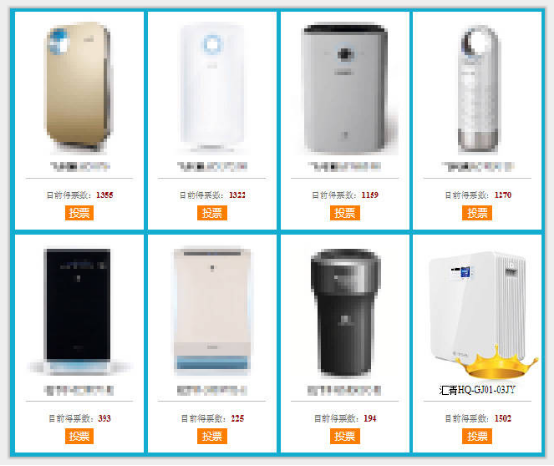Screen dimensions: 554x466
Task: Open the black cup-shaped car purifier image
Action: (345, 313)
